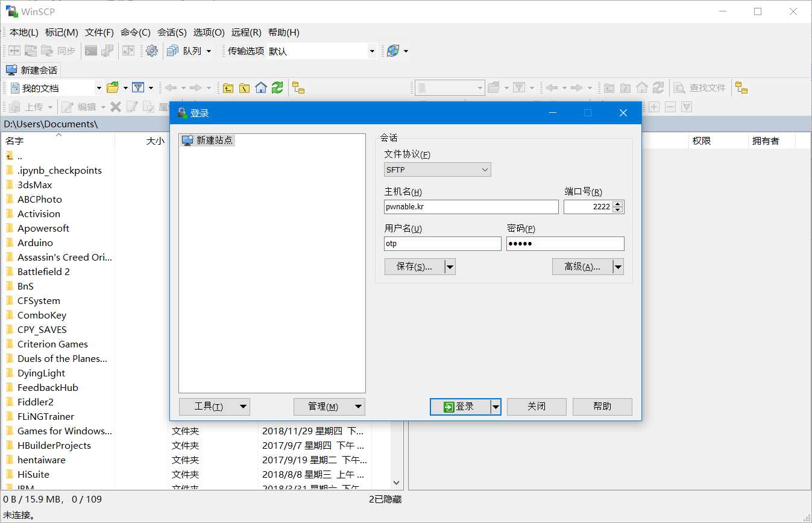Viewport: 812px width, 523px height.
Task: Open the 管理 manage dropdown button
Action: [x=329, y=407]
